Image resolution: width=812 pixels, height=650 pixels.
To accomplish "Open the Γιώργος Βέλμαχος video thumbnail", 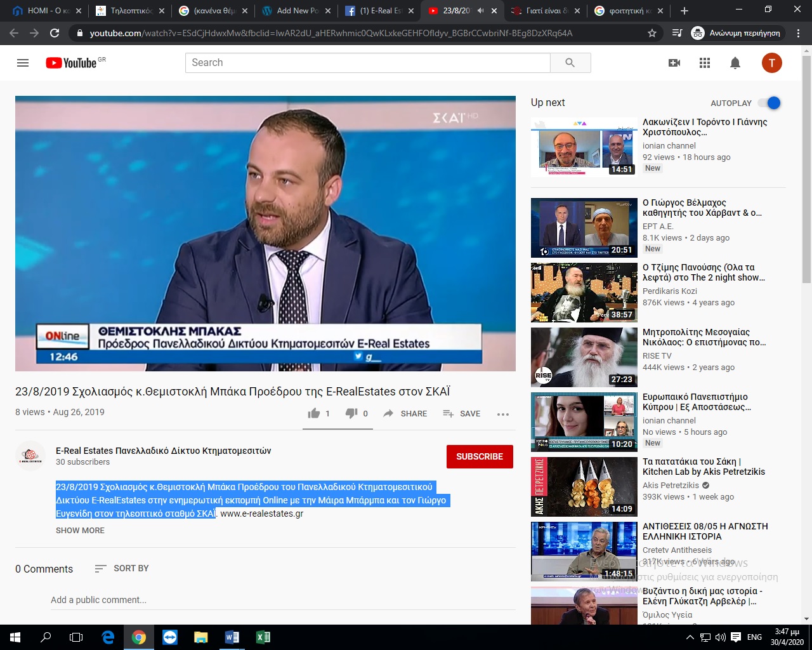I will coord(584,228).
